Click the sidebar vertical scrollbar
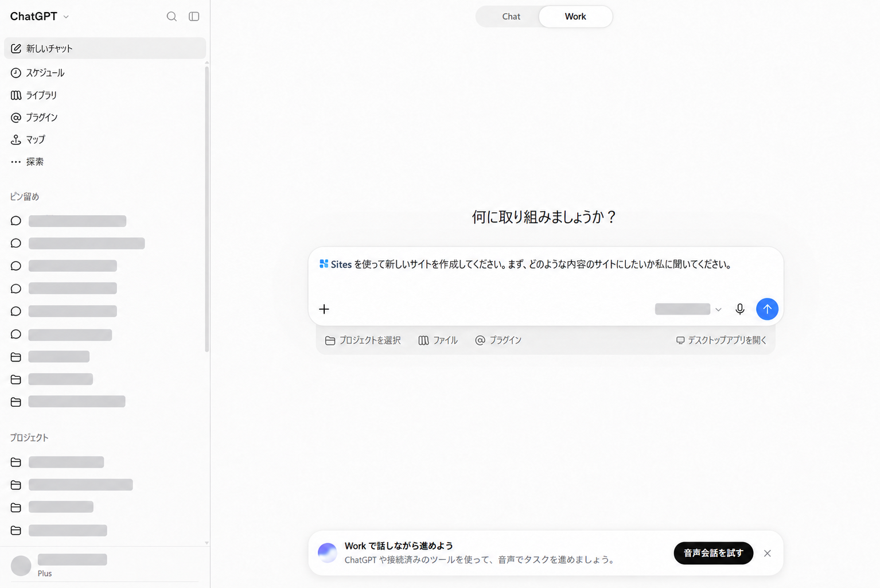 (207, 209)
